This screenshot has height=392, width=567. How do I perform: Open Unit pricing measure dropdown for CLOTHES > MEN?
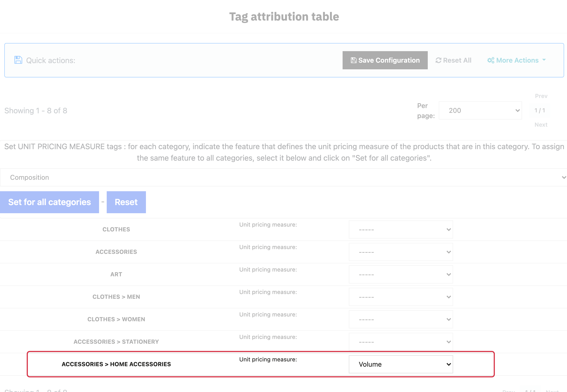pyautogui.click(x=401, y=297)
